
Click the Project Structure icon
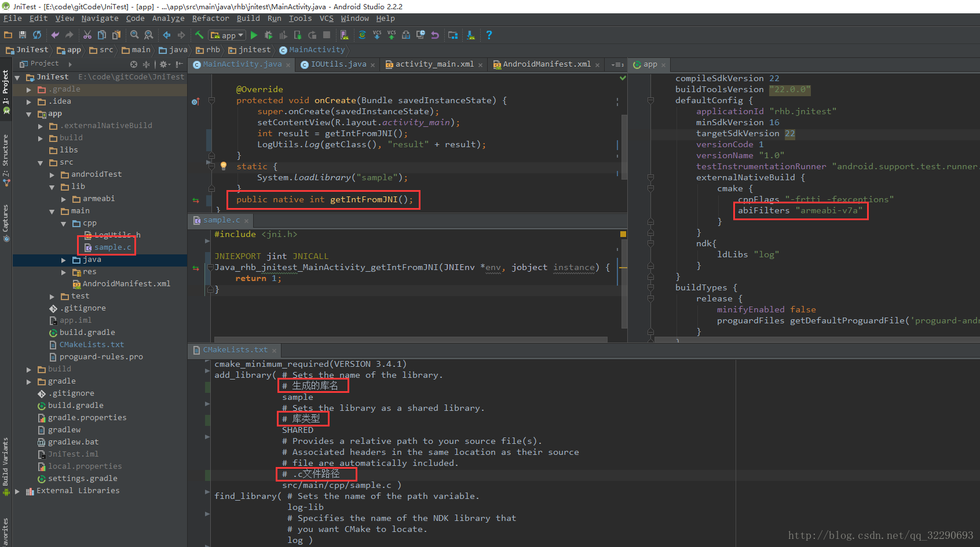tap(453, 35)
